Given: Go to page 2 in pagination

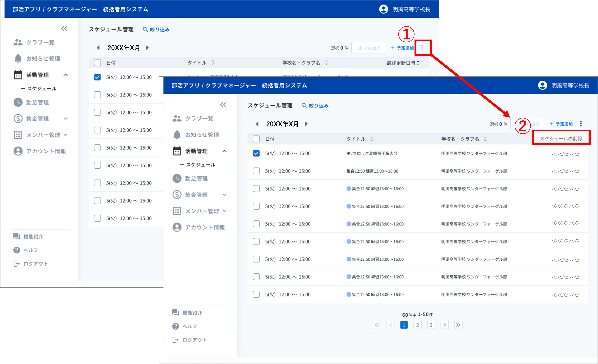Looking at the screenshot, I should pos(417,325).
